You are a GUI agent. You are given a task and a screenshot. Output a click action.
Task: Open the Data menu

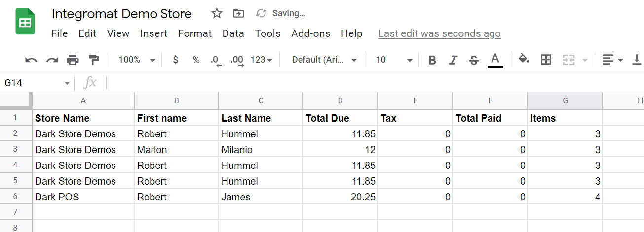click(x=233, y=33)
